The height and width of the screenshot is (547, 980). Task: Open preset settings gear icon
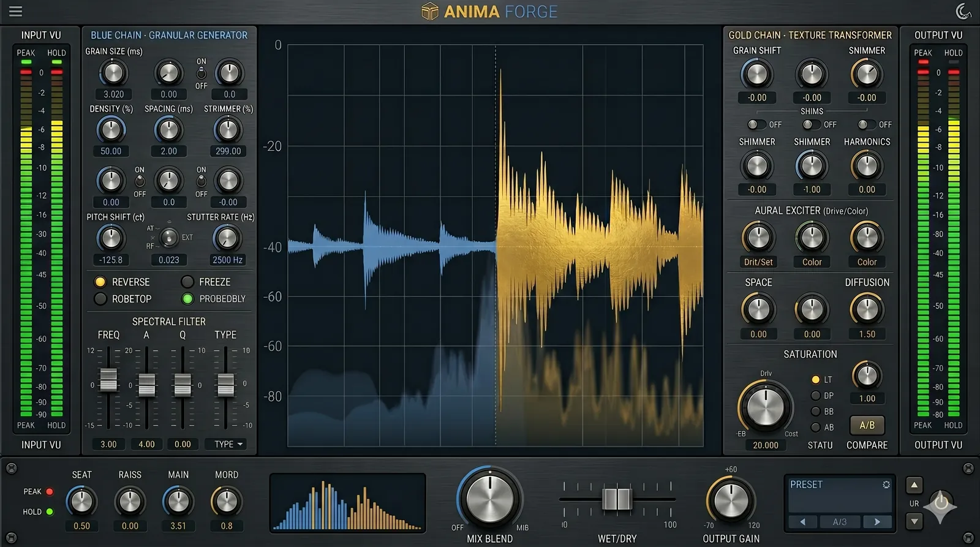(x=886, y=485)
